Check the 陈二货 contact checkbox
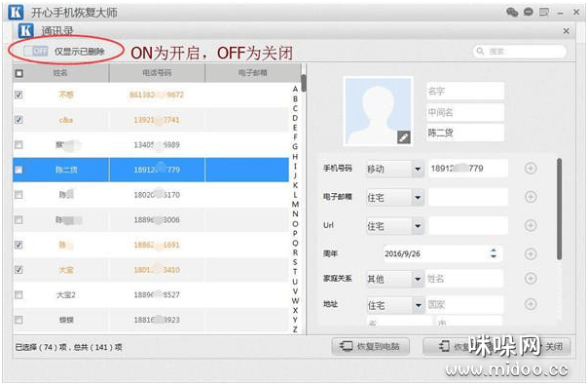The image size is (588, 385). (18, 170)
